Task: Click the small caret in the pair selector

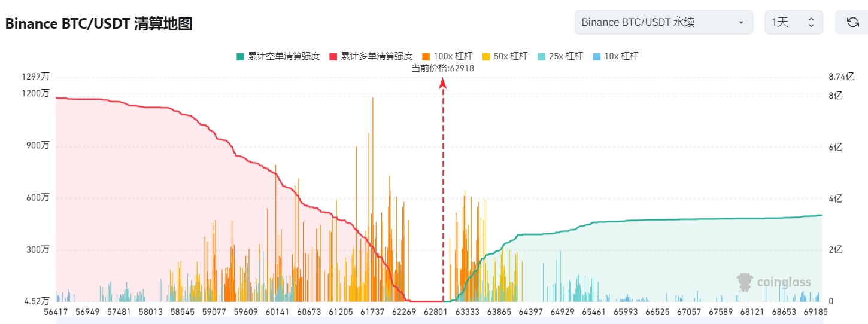Action: [741, 23]
